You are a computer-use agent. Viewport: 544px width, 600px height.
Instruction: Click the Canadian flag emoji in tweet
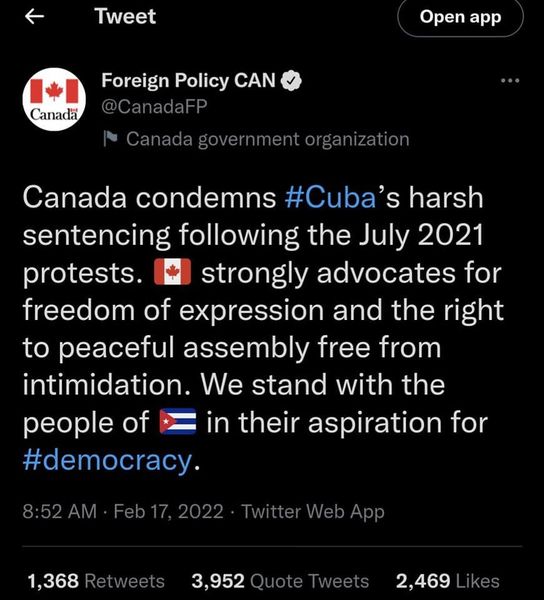pos(172,272)
